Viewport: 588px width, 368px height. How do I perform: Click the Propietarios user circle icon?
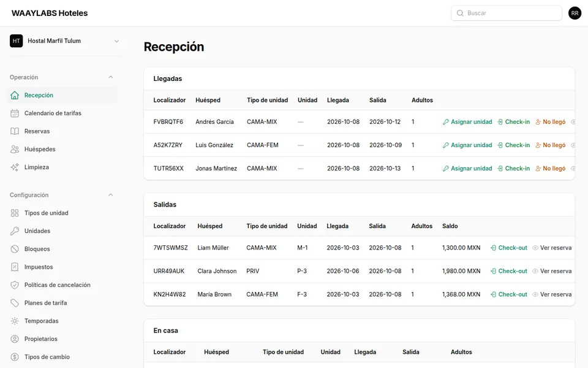coord(15,339)
